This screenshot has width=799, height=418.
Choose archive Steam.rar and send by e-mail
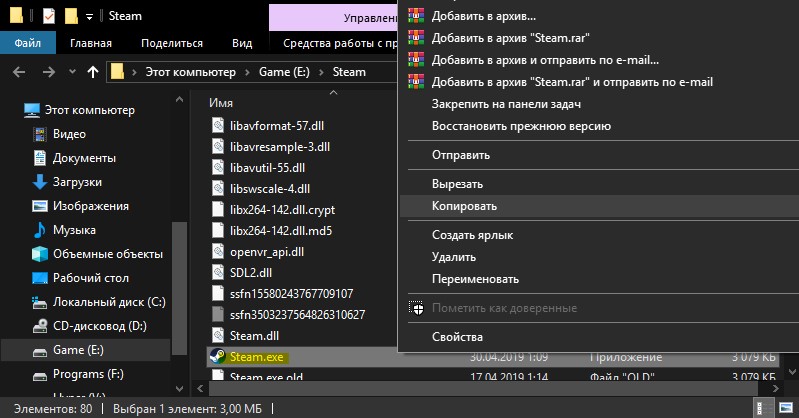[x=572, y=82]
